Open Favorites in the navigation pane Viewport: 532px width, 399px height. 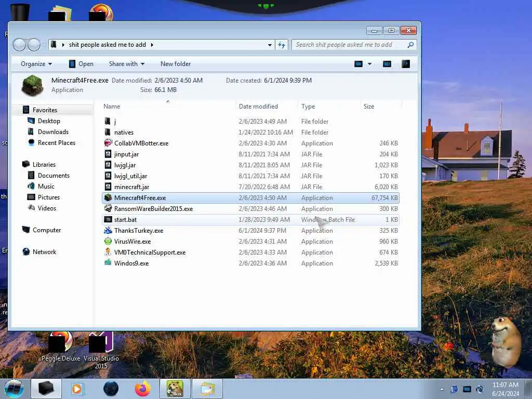coord(45,110)
